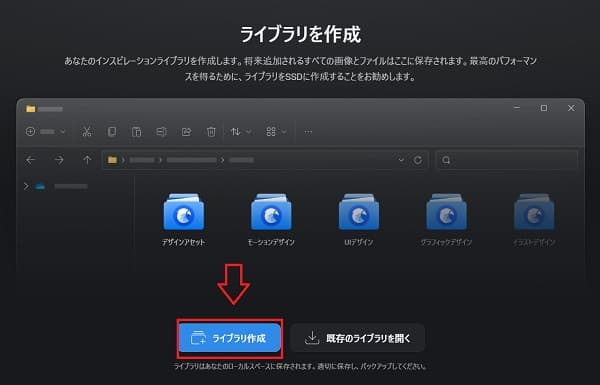The width and height of the screenshot is (600, 385).
Task: Click the Refresh icon
Action: pyautogui.click(x=418, y=160)
